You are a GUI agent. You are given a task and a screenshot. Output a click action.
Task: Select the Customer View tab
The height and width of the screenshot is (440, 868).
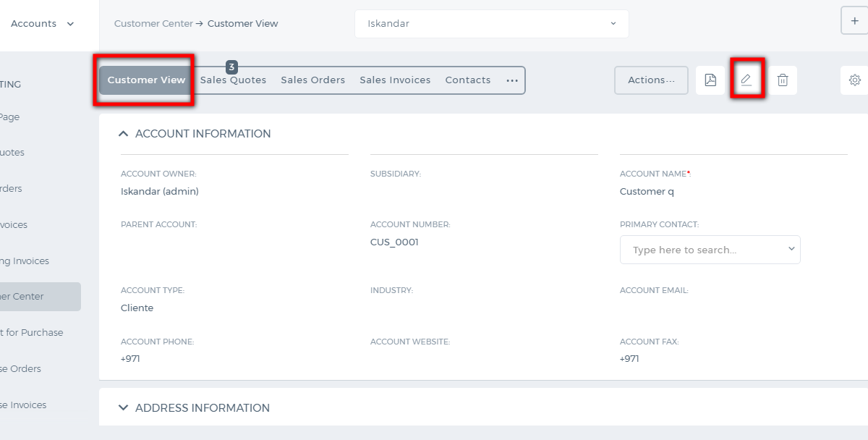click(x=147, y=80)
